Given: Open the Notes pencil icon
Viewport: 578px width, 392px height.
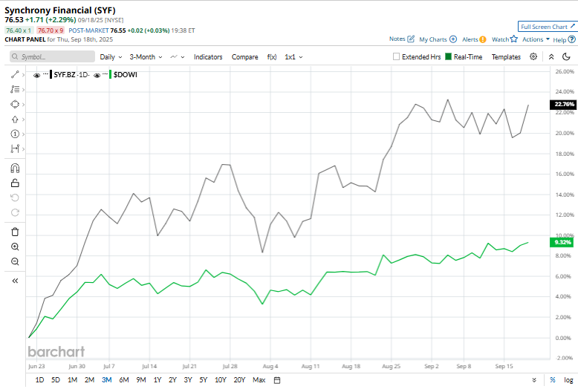Looking at the screenshot, I should click(x=411, y=39).
